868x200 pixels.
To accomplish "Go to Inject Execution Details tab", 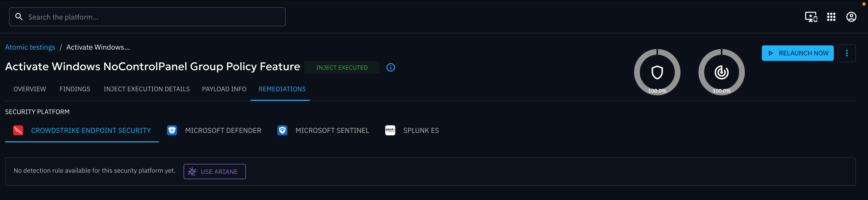I will click(x=147, y=89).
